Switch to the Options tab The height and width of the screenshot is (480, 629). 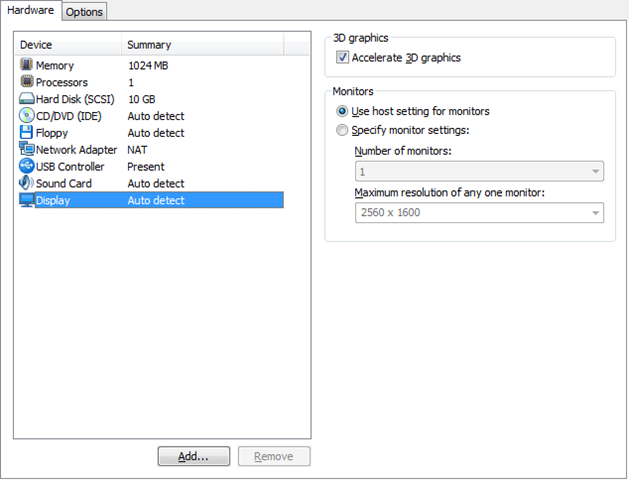pyautogui.click(x=84, y=12)
